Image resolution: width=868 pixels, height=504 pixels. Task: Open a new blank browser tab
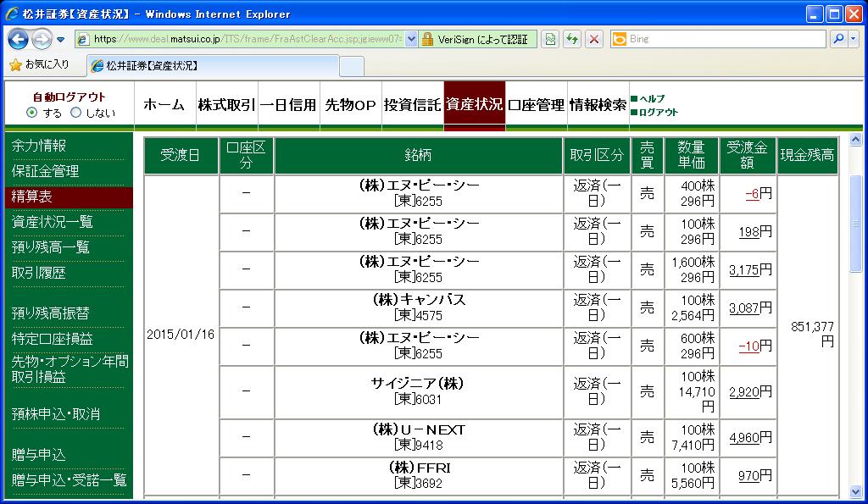(352, 66)
